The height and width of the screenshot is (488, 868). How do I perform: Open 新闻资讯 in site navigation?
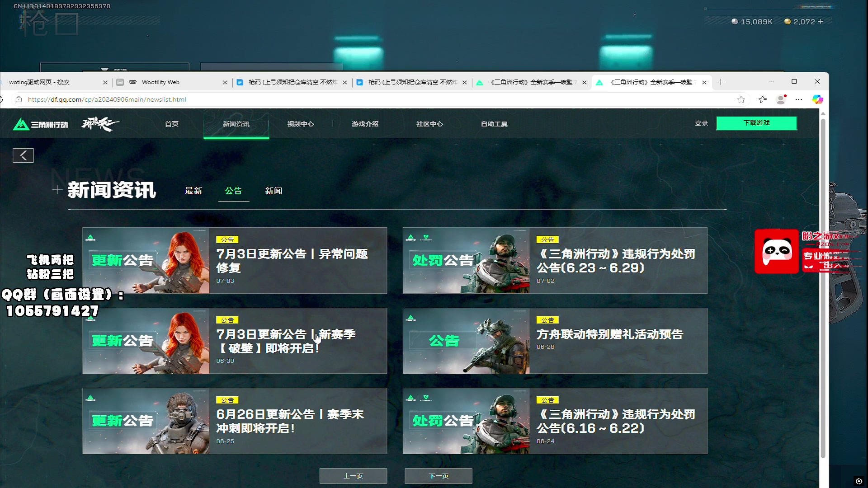point(236,124)
